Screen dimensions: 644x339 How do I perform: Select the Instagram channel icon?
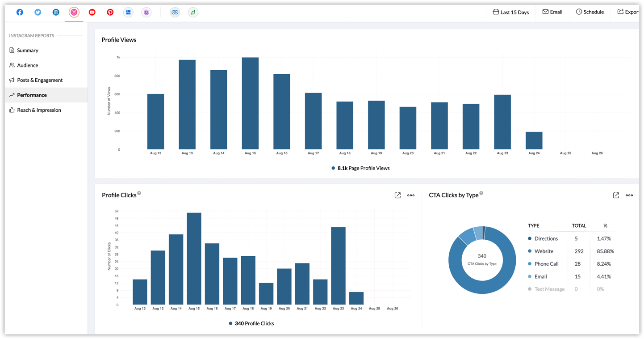click(74, 12)
